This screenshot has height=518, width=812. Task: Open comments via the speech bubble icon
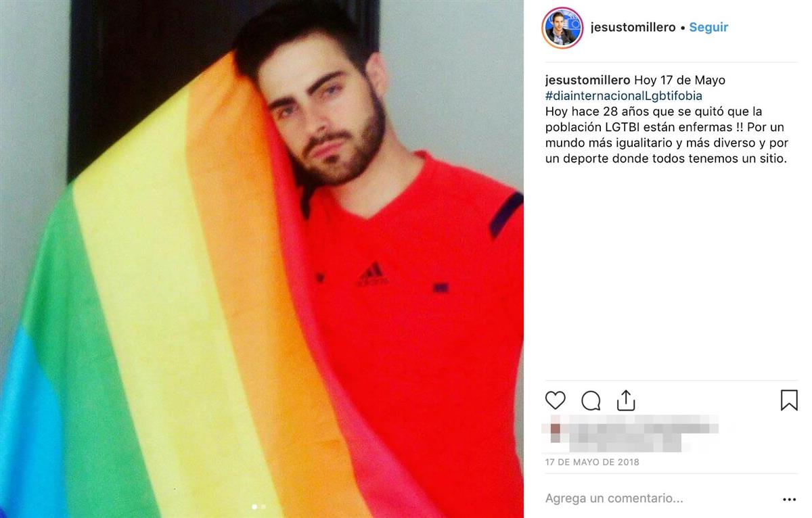[591, 400]
